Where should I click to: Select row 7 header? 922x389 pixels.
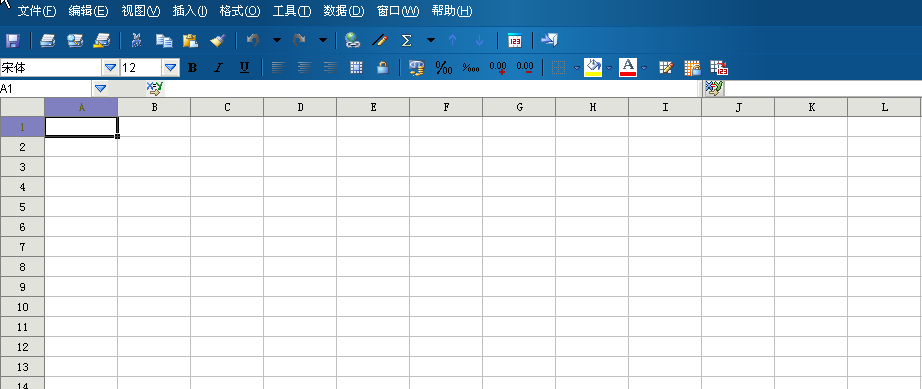22,247
